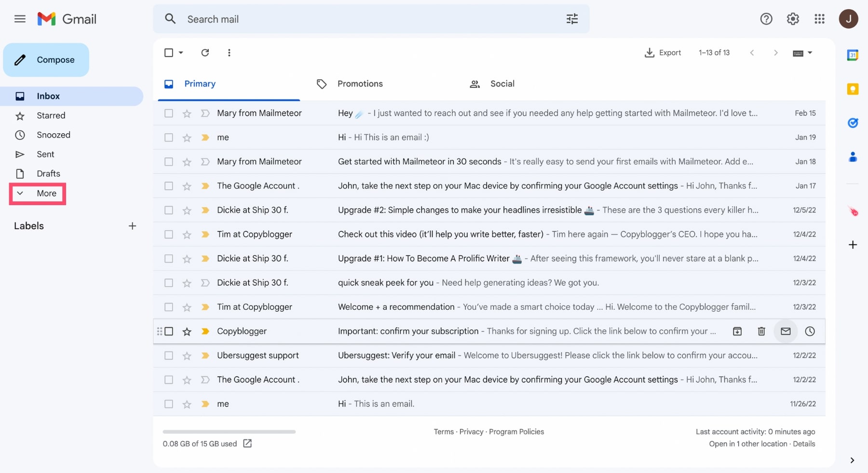Grab the drag handle on Copyblogger row
The image size is (868, 473).
[x=160, y=331]
